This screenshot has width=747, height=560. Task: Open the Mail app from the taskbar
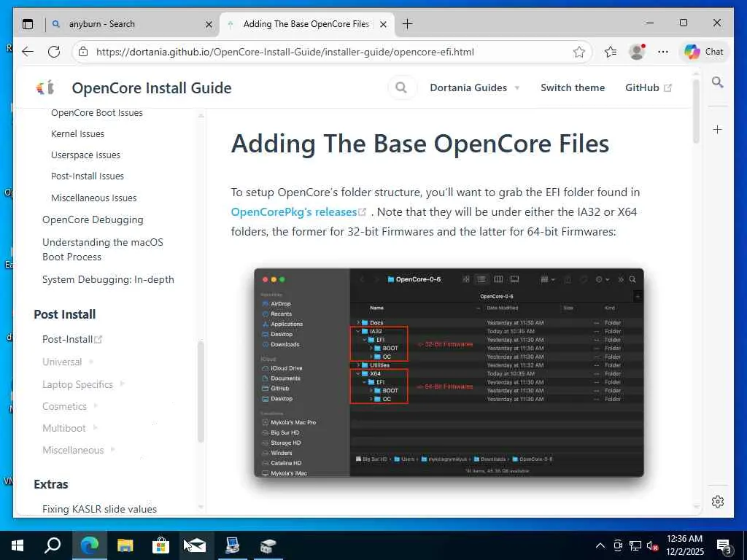[x=196, y=545]
